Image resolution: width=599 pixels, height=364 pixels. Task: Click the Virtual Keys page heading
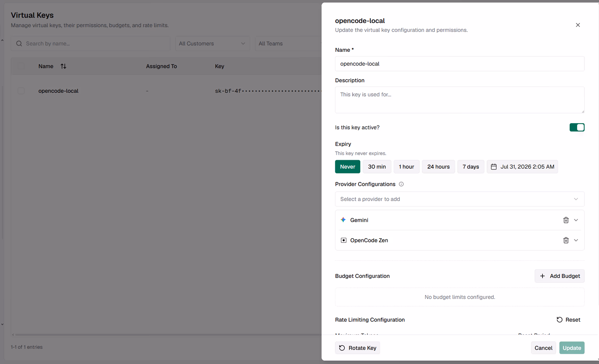[32, 15]
